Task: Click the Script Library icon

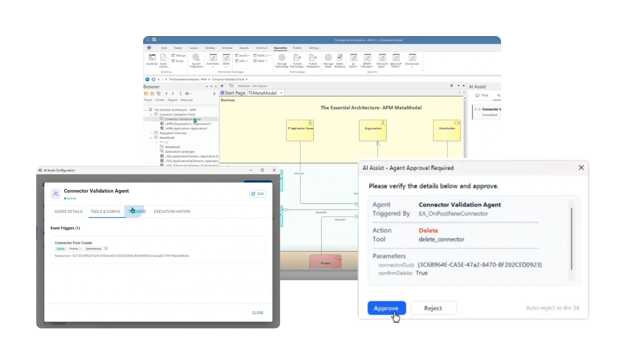Action: coord(163,58)
